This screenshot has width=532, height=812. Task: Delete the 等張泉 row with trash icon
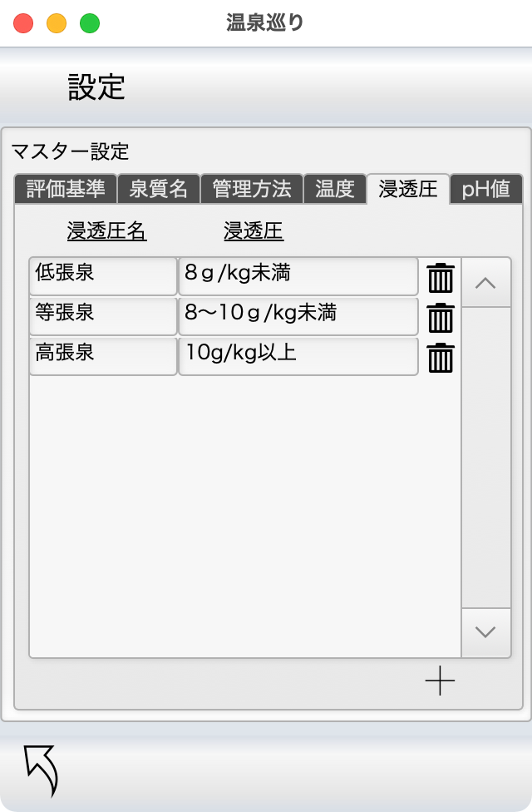pyautogui.click(x=441, y=318)
